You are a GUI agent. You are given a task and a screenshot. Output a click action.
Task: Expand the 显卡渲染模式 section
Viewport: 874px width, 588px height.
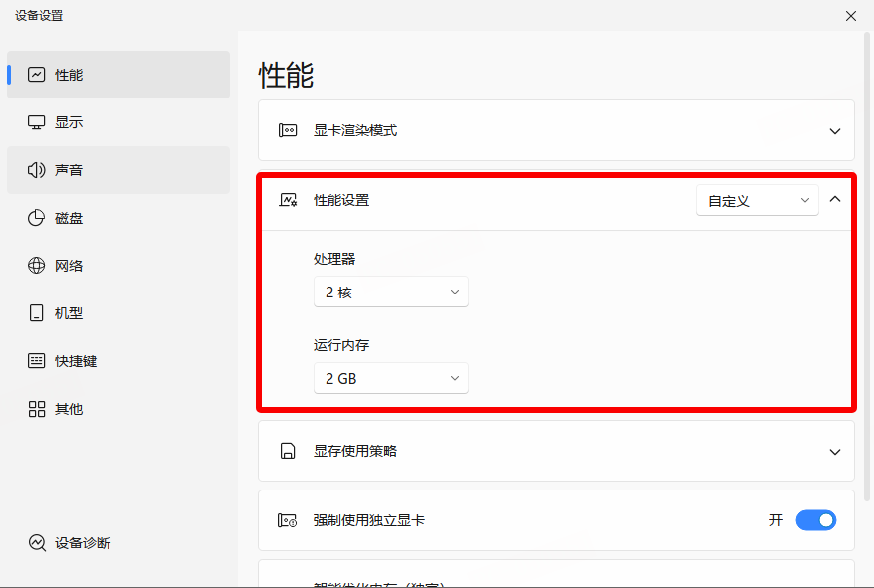tap(834, 131)
